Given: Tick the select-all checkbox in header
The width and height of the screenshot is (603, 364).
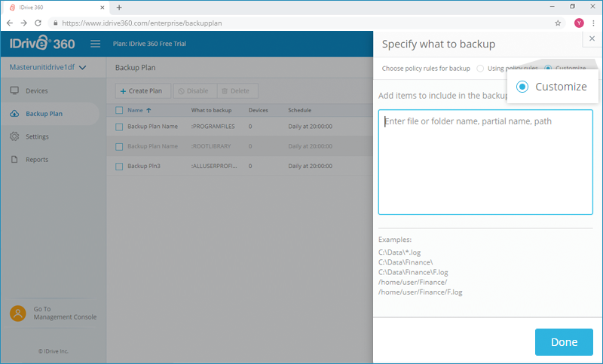Looking at the screenshot, I should [119, 110].
